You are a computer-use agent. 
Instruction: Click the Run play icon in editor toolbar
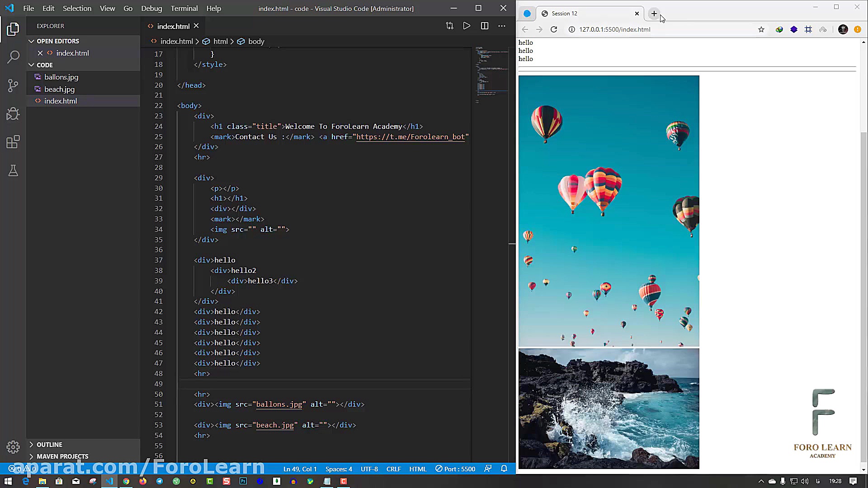click(x=467, y=26)
